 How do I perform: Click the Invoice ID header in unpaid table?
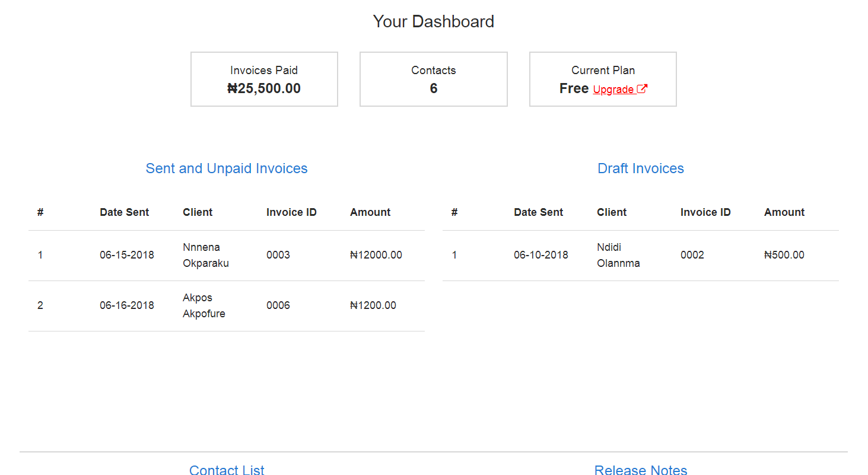pos(291,212)
